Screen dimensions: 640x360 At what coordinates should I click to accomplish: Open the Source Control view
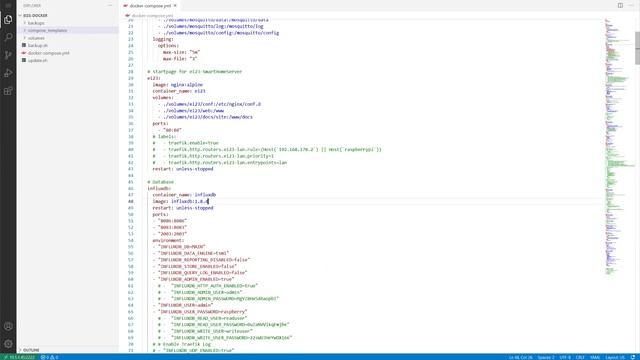8,55
